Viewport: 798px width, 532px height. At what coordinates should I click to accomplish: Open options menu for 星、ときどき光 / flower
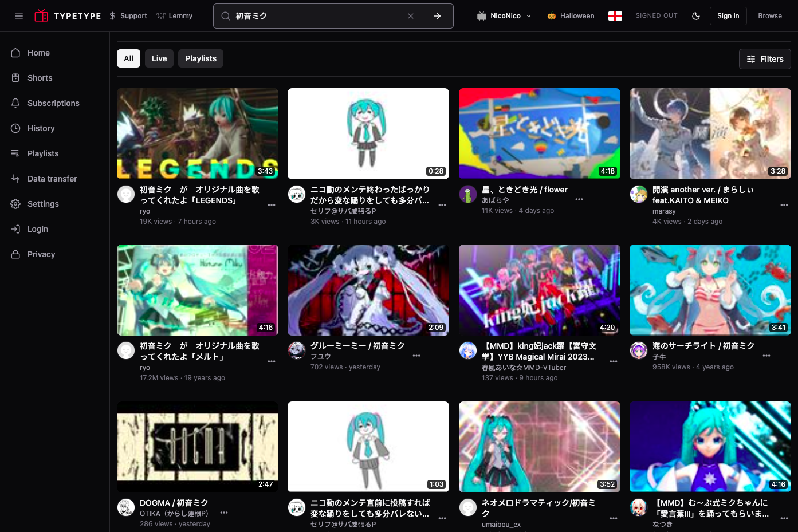click(579, 199)
